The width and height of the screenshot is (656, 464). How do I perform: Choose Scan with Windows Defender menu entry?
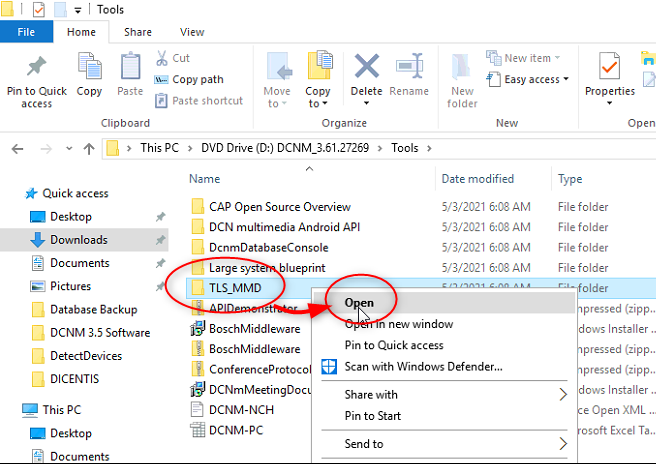click(x=422, y=366)
